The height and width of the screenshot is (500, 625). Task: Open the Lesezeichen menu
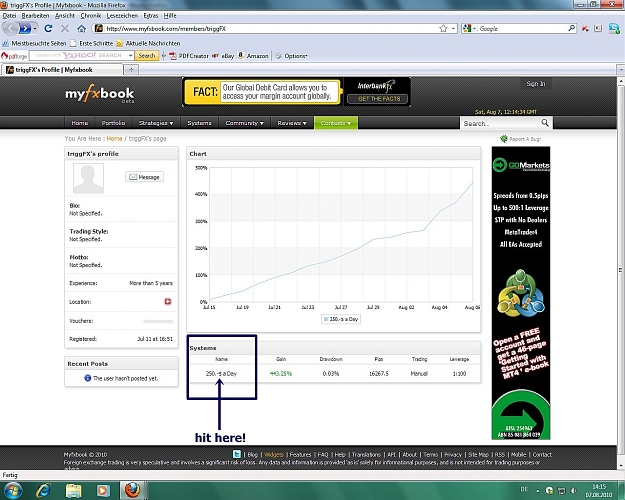(x=122, y=16)
